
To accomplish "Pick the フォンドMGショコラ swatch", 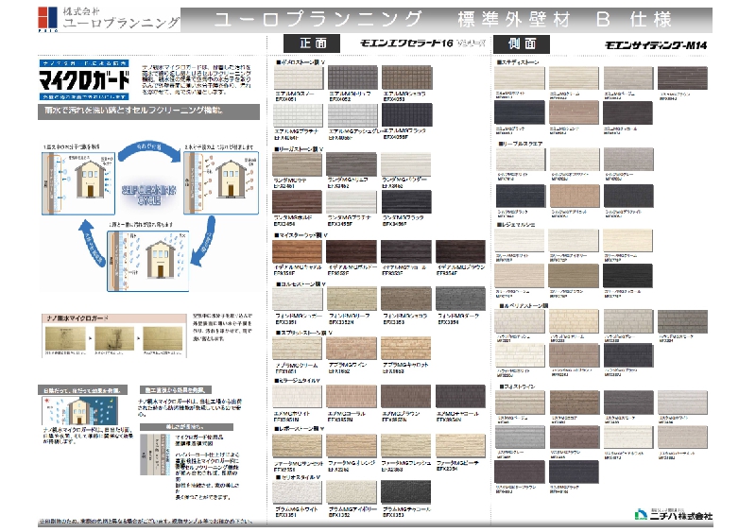I will click(406, 299).
